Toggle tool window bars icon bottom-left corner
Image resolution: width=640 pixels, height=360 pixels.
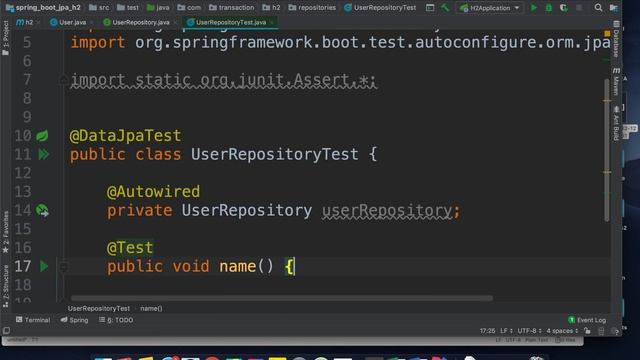pos(6,331)
